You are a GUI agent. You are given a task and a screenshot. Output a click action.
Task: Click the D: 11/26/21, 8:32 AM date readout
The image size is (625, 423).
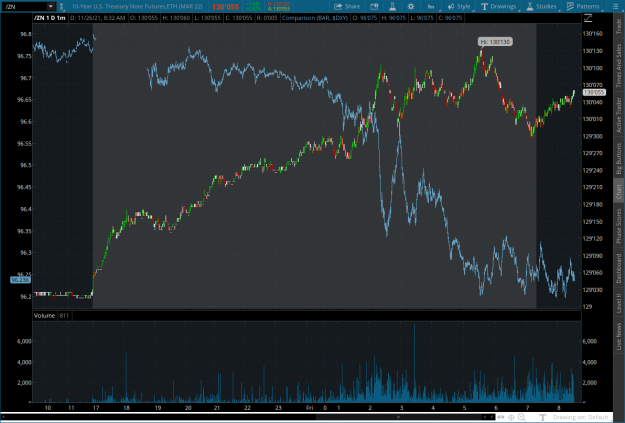98,18
